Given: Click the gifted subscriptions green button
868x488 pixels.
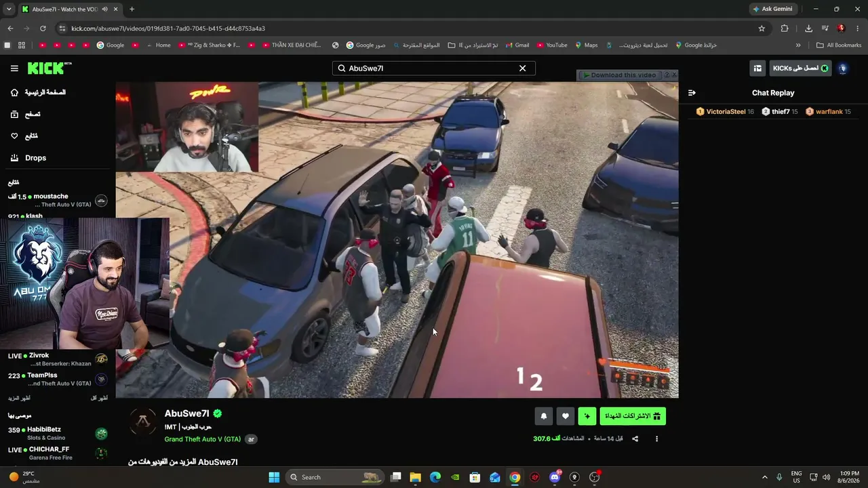Looking at the screenshot, I should tap(633, 416).
